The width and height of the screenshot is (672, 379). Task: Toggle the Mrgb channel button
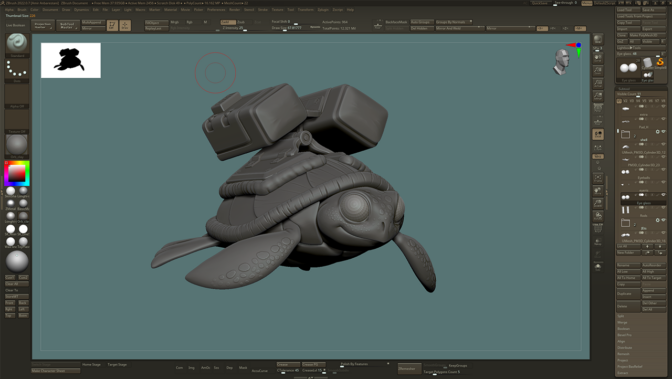click(175, 22)
